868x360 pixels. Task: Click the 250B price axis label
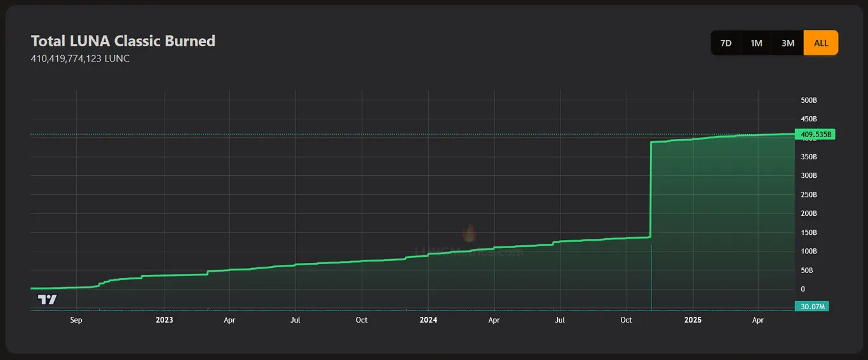tap(809, 194)
